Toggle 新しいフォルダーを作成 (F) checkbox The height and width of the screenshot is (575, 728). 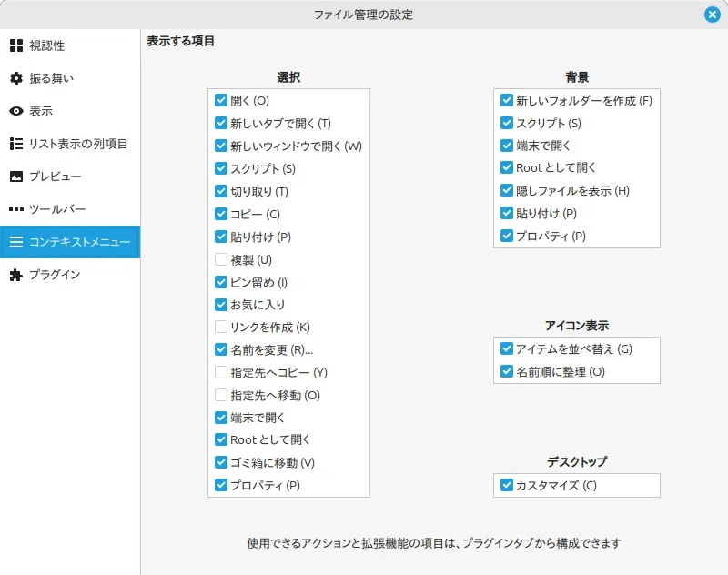pyautogui.click(x=507, y=100)
